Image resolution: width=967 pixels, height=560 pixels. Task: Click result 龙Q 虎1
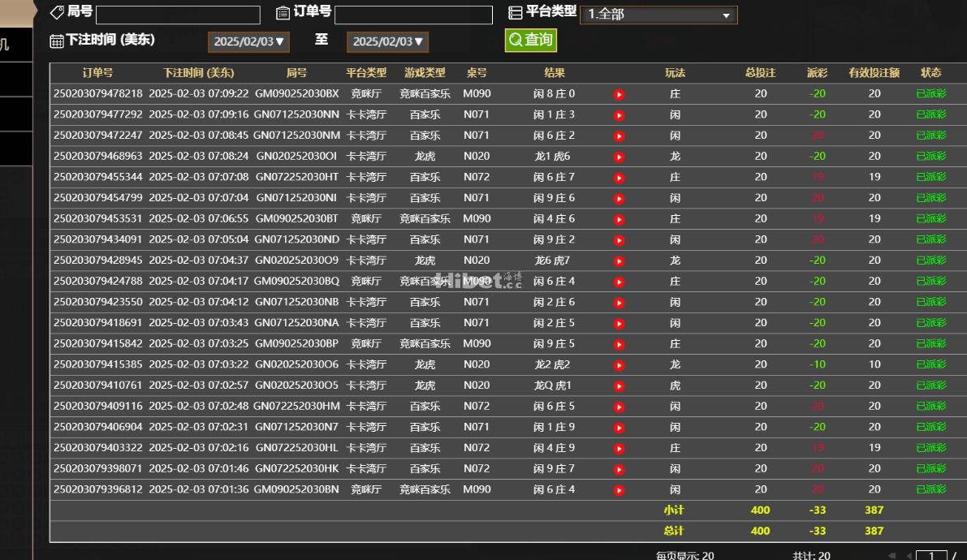[x=552, y=386]
